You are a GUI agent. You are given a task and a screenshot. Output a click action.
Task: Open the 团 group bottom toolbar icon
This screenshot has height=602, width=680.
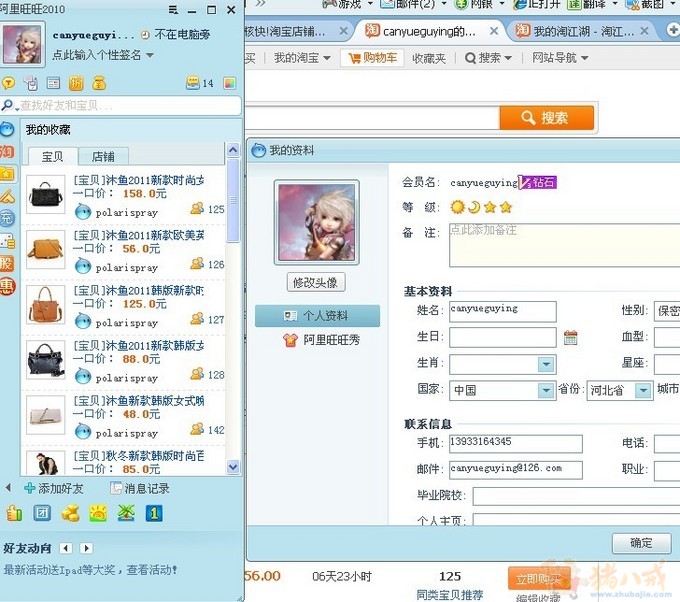coord(42,514)
